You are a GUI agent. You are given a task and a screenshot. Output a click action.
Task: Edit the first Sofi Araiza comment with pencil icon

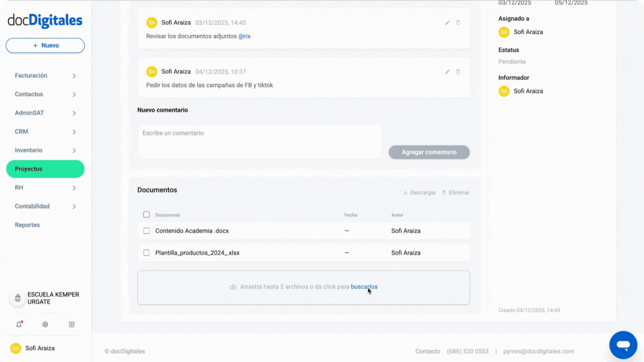[x=447, y=23]
